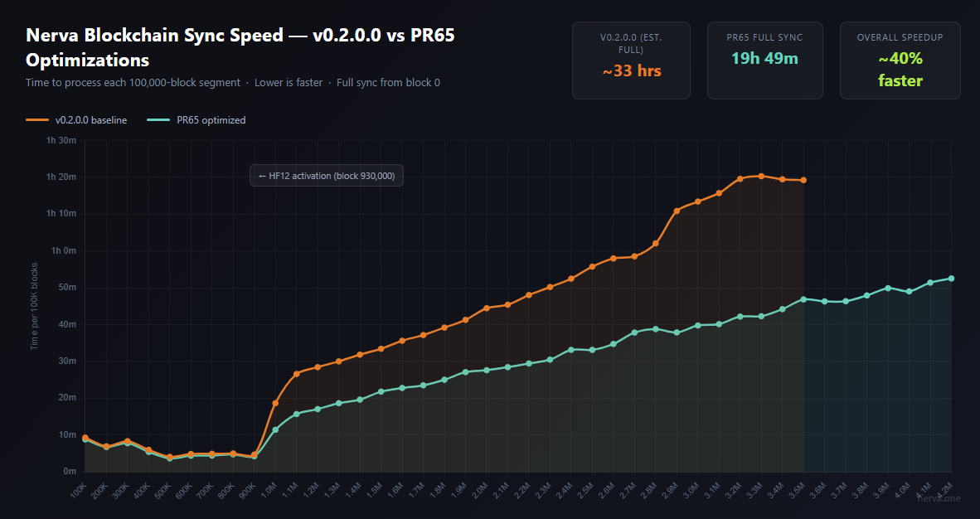The height and width of the screenshot is (519, 980).
Task: Click the '1h 10m' y-axis label
Action: tap(61, 214)
